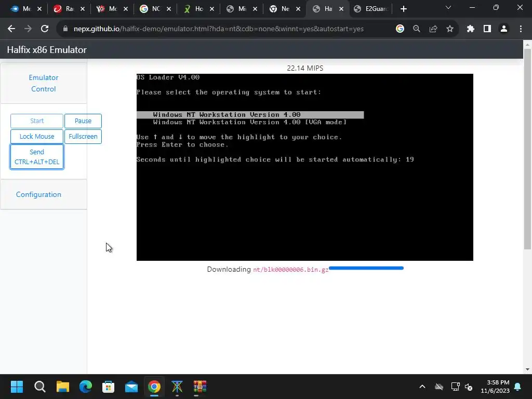Select the Windows NT [VGA mode] entry
The image size is (532, 399).
pyautogui.click(x=250, y=122)
